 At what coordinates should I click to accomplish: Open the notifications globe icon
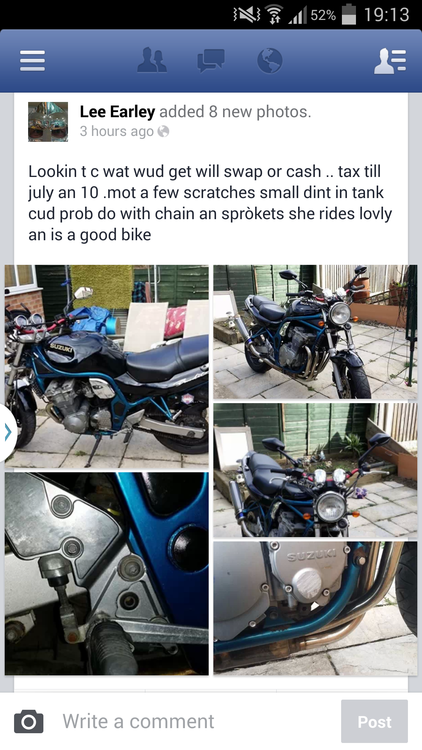pos(269,61)
